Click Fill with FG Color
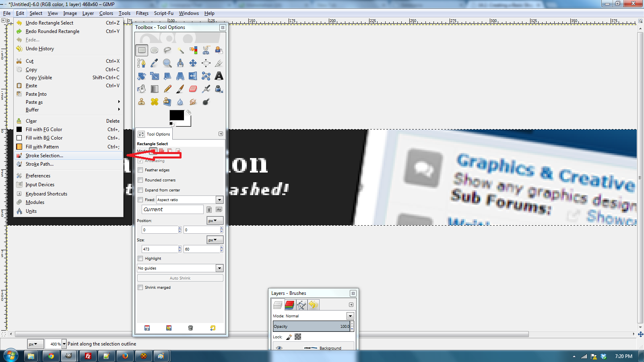This screenshot has width=644, height=362. [x=69, y=130]
